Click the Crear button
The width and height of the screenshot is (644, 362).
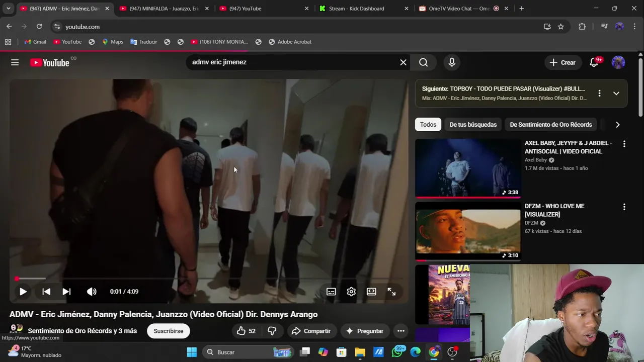point(562,62)
